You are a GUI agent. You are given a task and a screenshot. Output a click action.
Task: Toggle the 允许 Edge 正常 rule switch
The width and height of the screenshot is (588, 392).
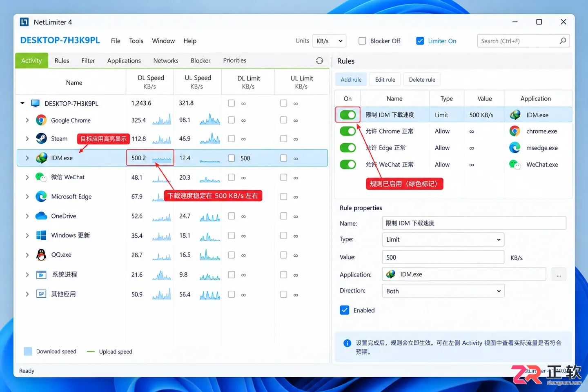(x=348, y=148)
